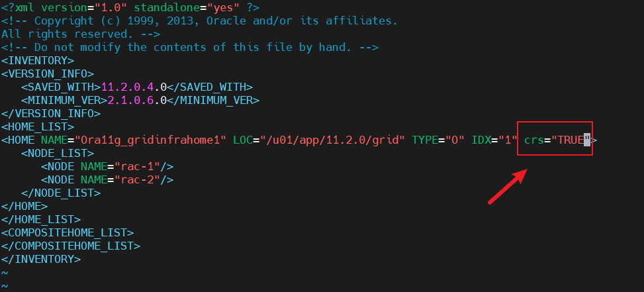
Task: Click the opening <NODE_LIST> tag
Action: tap(58, 154)
